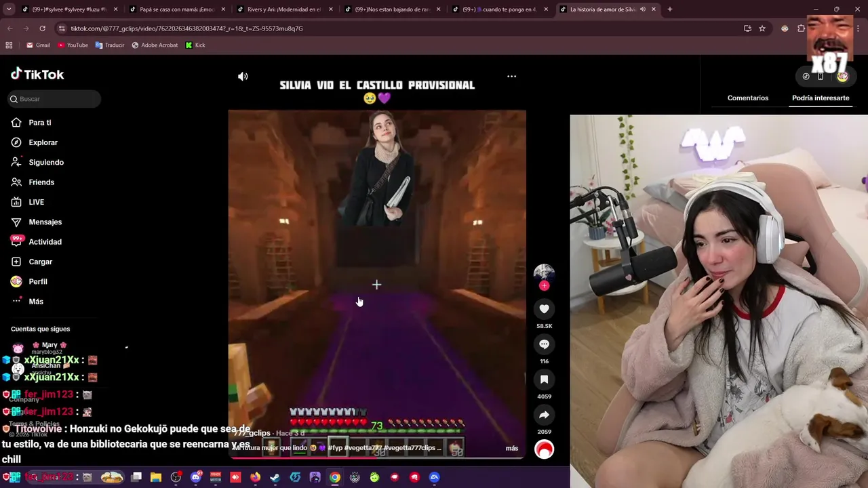Viewport: 868px width, 488px height.
Task: Open Kick bookmark
Action: [x=195, y=45]
